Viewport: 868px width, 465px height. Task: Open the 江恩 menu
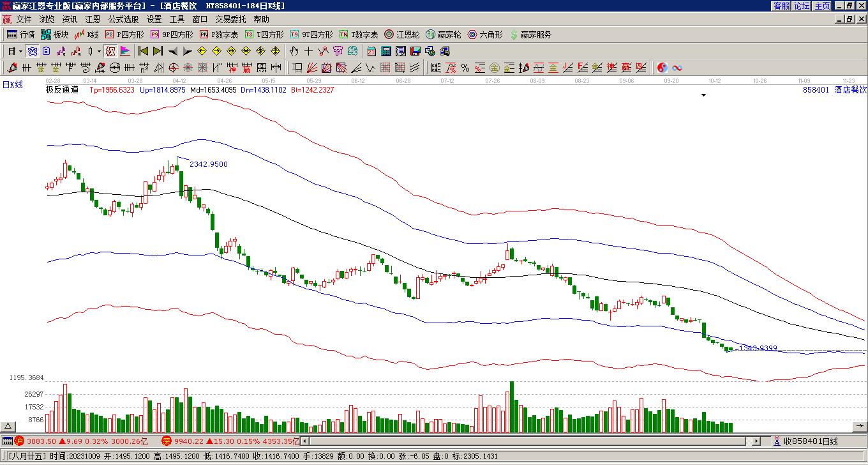click(93, 20)
